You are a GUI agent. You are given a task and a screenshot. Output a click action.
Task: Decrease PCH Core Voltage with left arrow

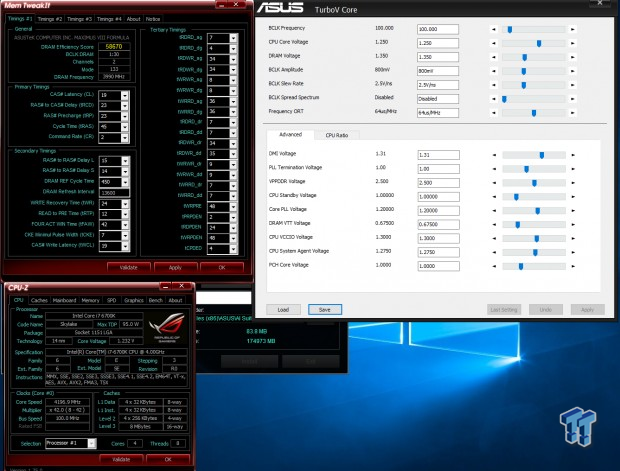[494, 266]
